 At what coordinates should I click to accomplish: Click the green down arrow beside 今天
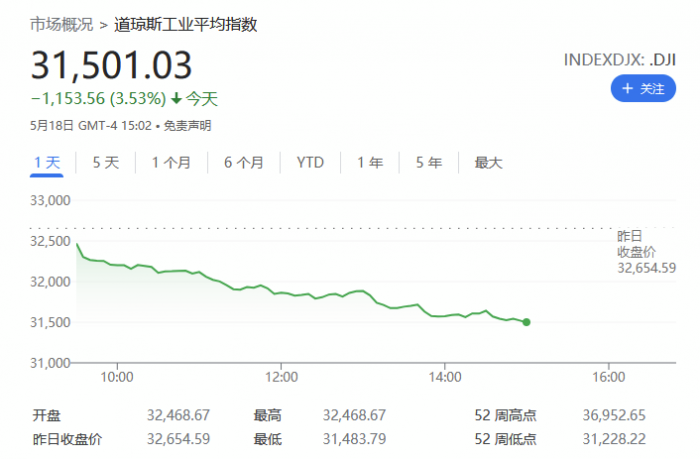coord(177,98)
